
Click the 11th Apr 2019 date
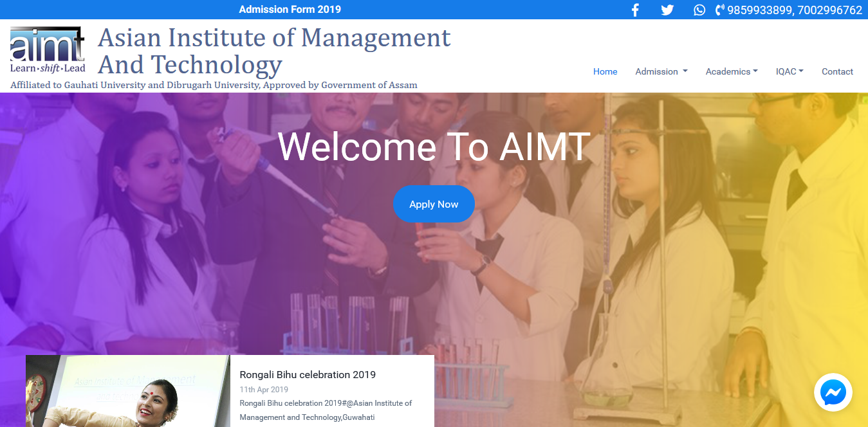click(264, 390)
